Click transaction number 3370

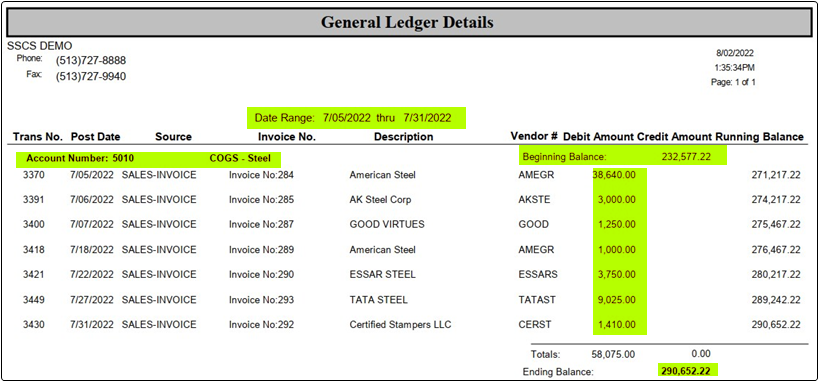[x=34, y=175]
